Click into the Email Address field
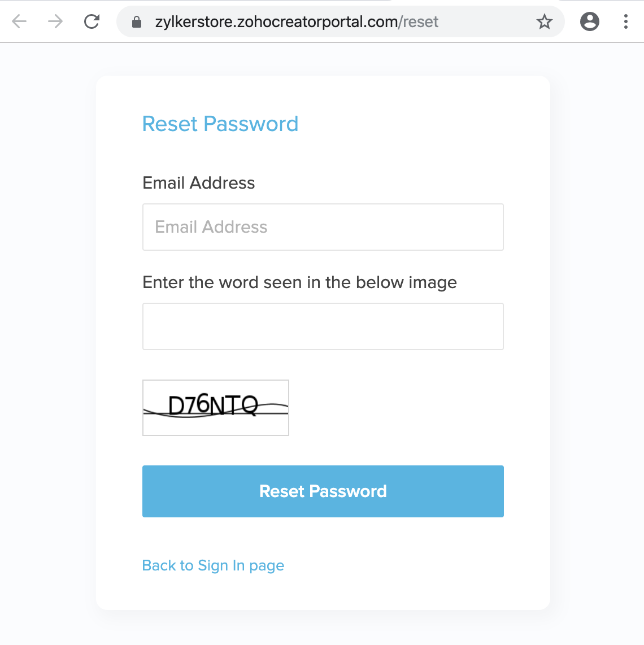This screenshot has width=644, height=645. pyautogui.click(x=323, y=227)
